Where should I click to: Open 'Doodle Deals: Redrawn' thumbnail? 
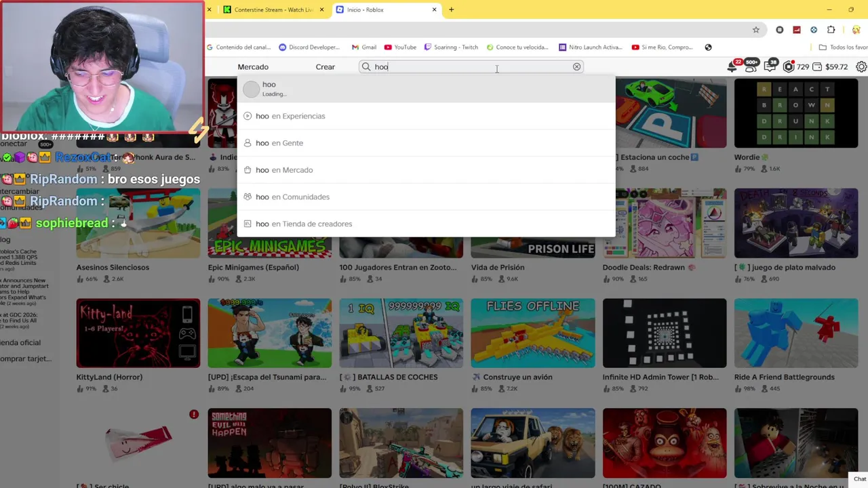click(x=665, y=223)
